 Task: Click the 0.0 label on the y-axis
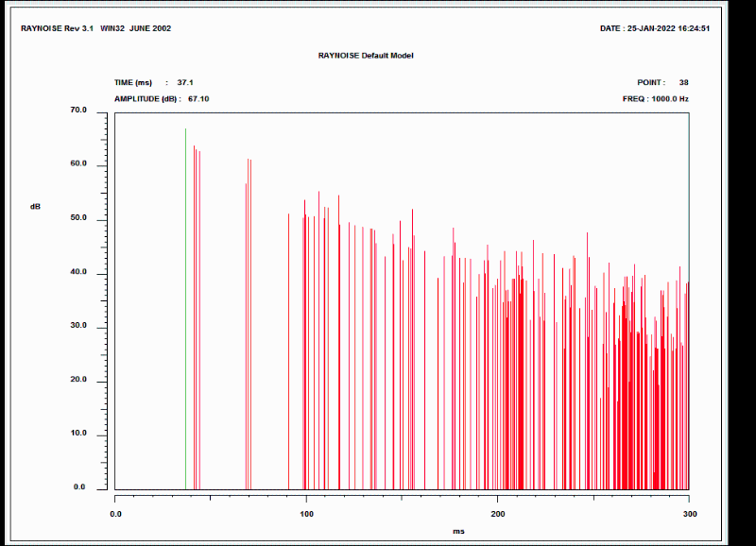tap(80, 487)
